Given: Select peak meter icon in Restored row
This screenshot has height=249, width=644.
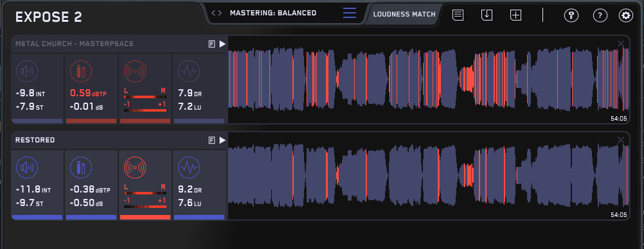Looking at the screenshot, I should pyautogui.click(x=81, y=167).
